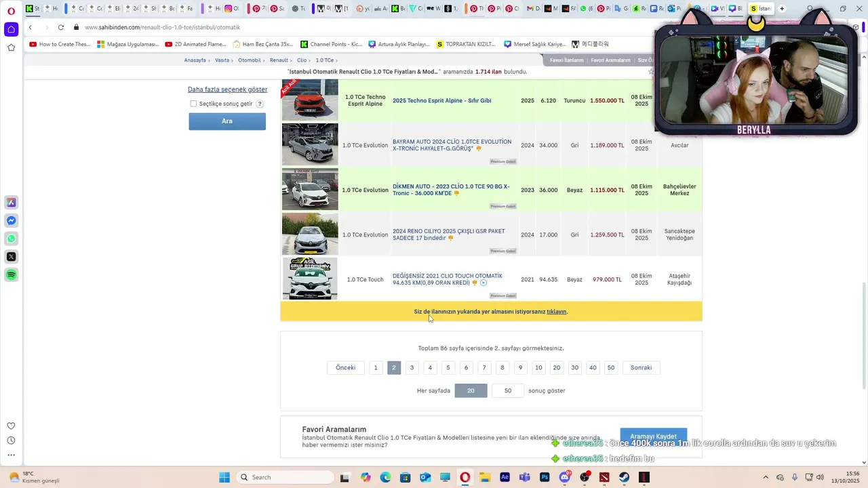Screen dimensions: 868x488
Task: Open thumbnail of DİKMEN AUTO white Clio
Action: 310,190
